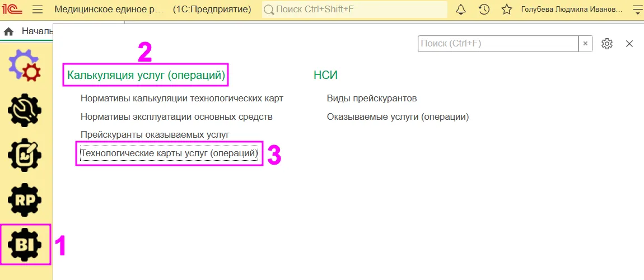Open Прейскуранты оказываемых услуг
The image size is (644, 280).
[155, 134]
